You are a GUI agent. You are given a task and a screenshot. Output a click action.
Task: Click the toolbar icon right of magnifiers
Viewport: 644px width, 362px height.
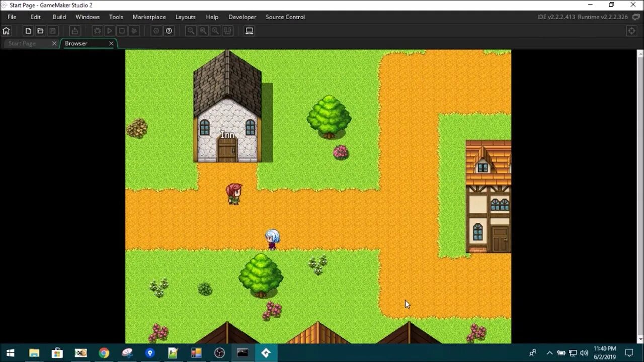(x=227, y=31)
